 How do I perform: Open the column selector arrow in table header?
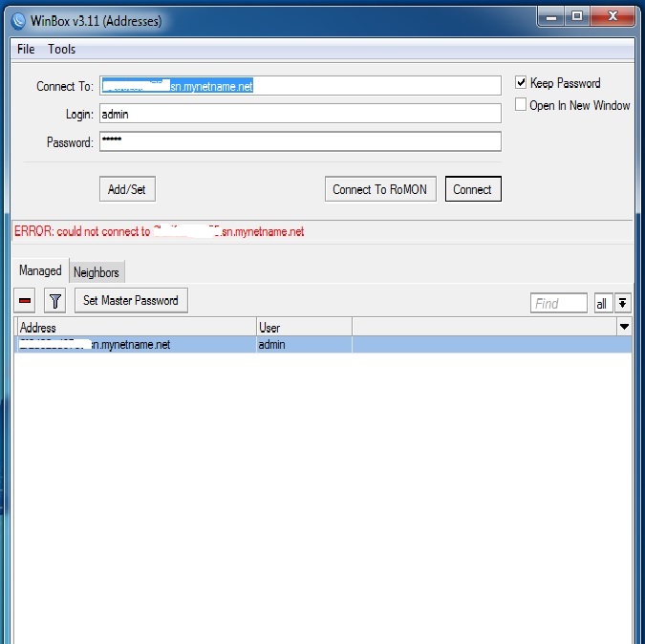click(624, 327)
